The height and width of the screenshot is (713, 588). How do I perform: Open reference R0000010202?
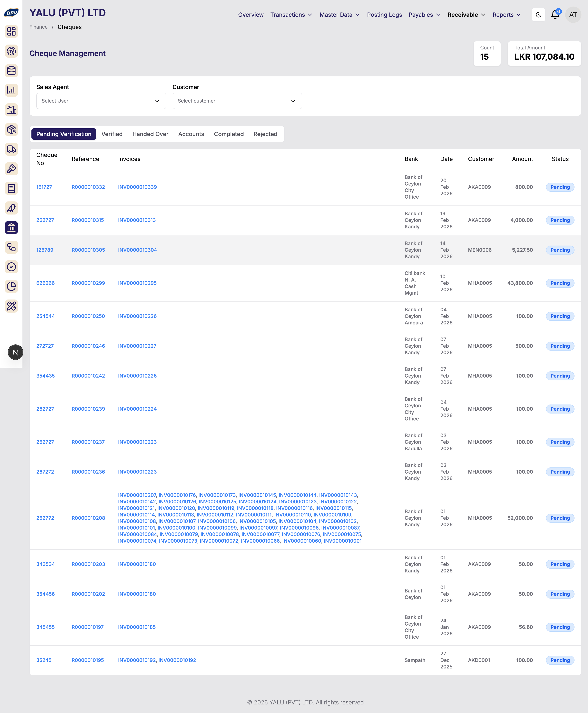coord(88,594)
